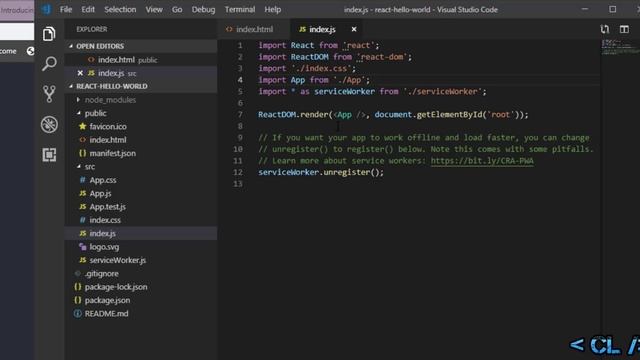Open the Extensions view in activity bar

49,155
